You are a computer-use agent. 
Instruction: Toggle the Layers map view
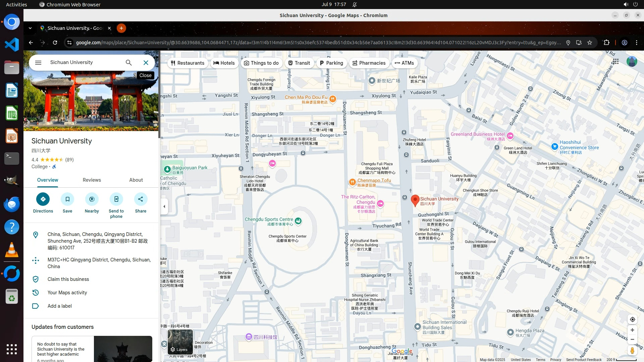[x=180, y=342]
